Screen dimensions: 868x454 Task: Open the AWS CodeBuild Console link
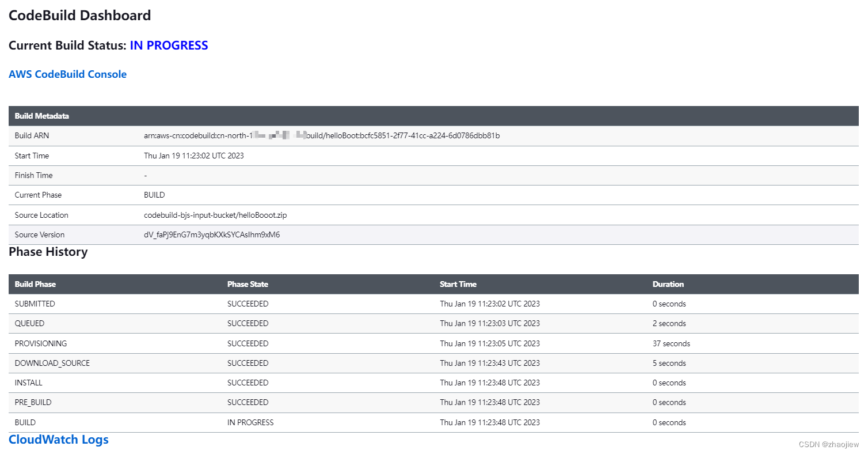(x=67, y=74)
